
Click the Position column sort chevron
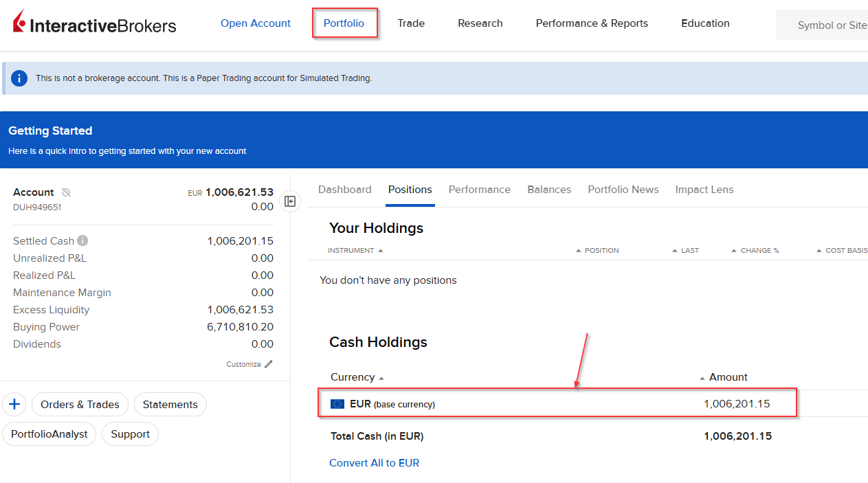point(578,250)
